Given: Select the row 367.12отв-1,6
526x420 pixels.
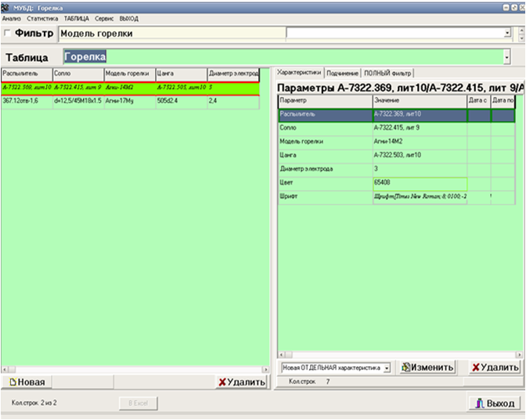Looking at the screenshot, I should tap(131, 102).
